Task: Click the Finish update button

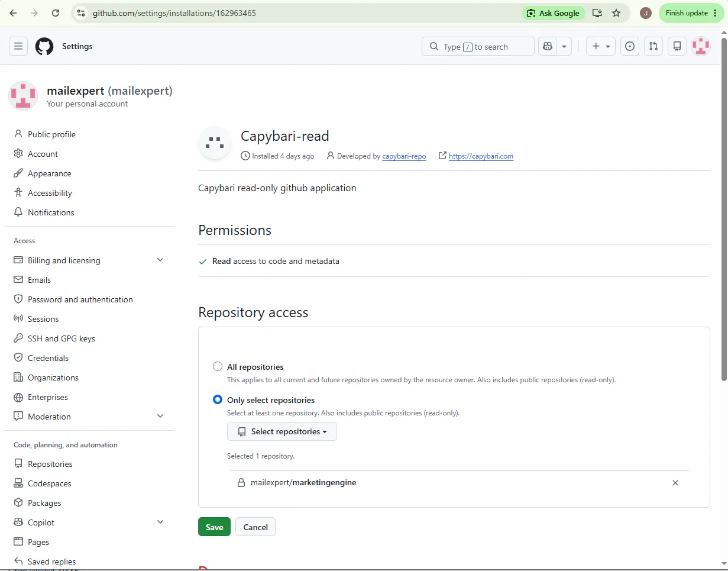Action: tap(691, 13)
